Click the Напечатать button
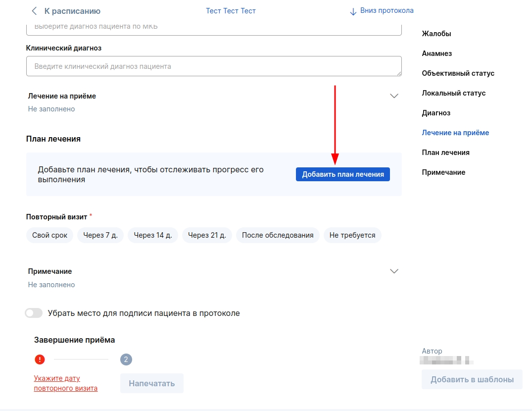Image resolution: width=532 pixels, height=411 pixels. click(x=151, y=383)
